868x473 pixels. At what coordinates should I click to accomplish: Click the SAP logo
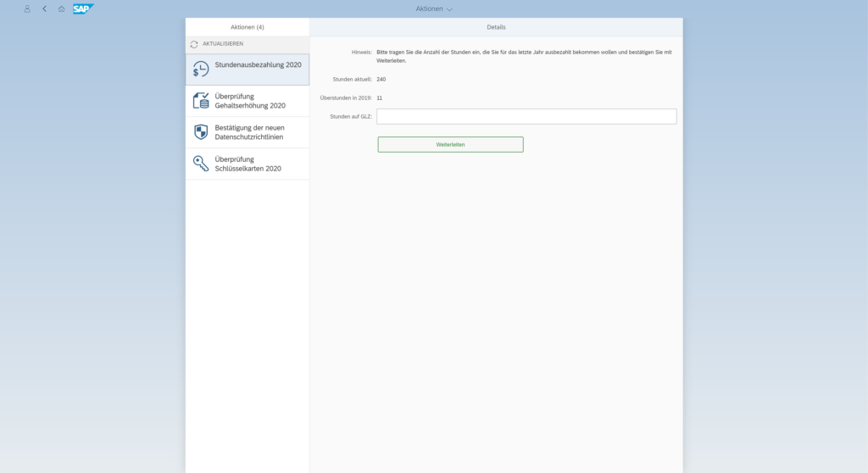pos(83,8)
